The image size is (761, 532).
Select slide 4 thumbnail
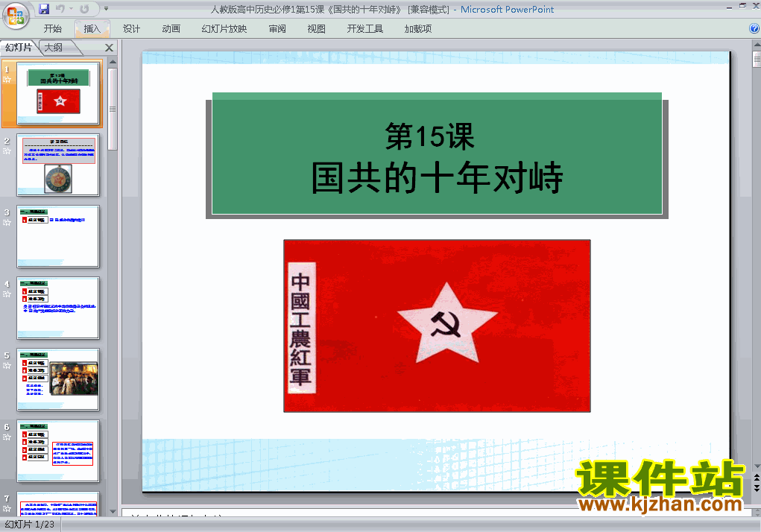(x=58, y=308)
